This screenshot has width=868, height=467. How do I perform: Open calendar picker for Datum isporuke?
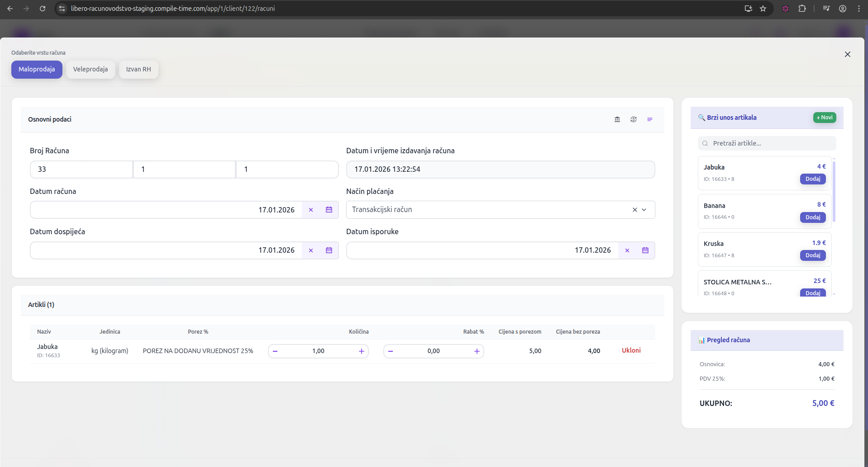click(645, 250)
